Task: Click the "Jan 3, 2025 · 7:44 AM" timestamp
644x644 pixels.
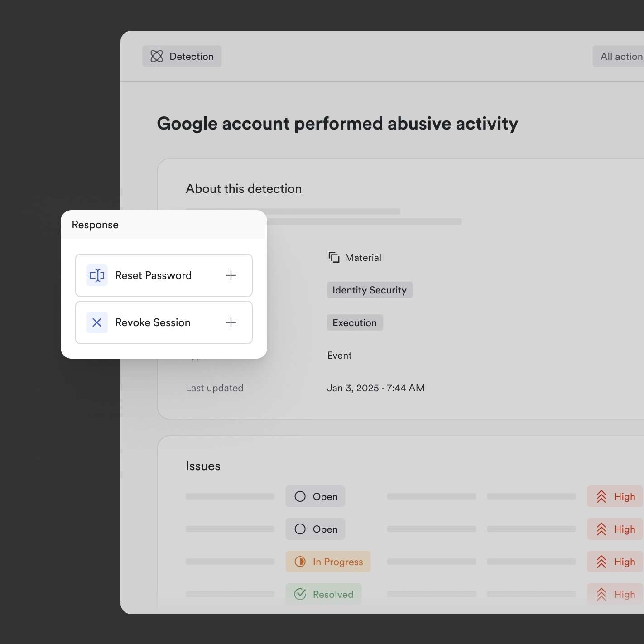Action: click(376, 388)
